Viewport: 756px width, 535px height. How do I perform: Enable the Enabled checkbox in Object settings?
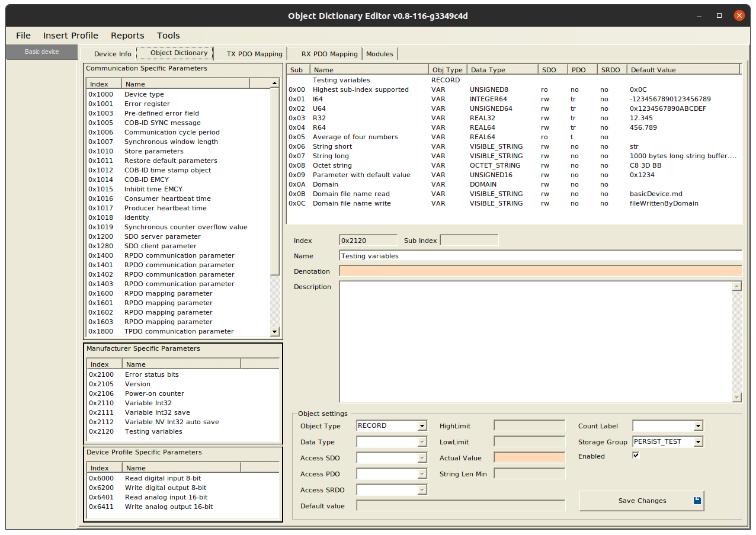pyautogui.click(x=636, y=455)
